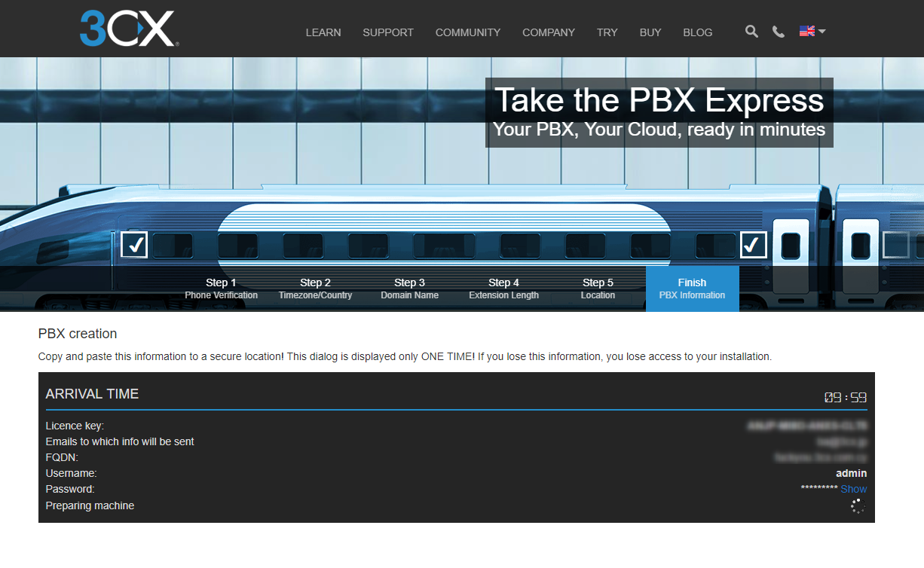Screen dimensions: 924x568
Task: Show the hidden password
Action: pos(854,489)
